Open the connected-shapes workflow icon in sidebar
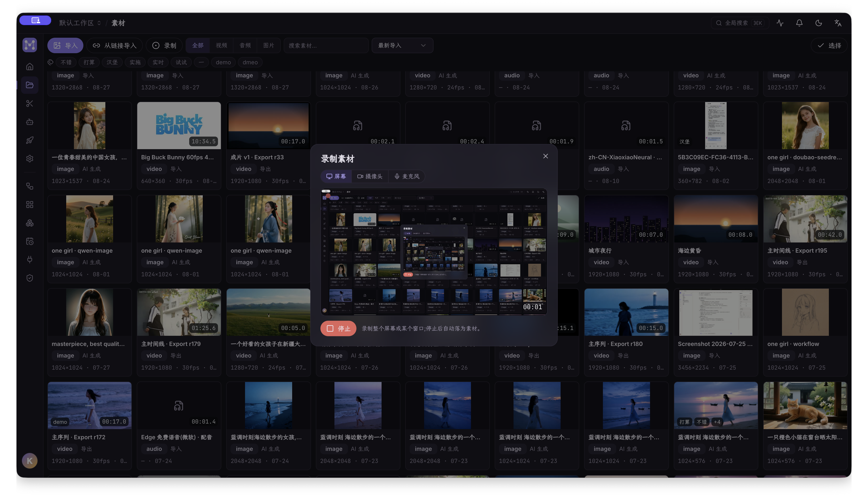The image size is (868, 498). [30, 186]
